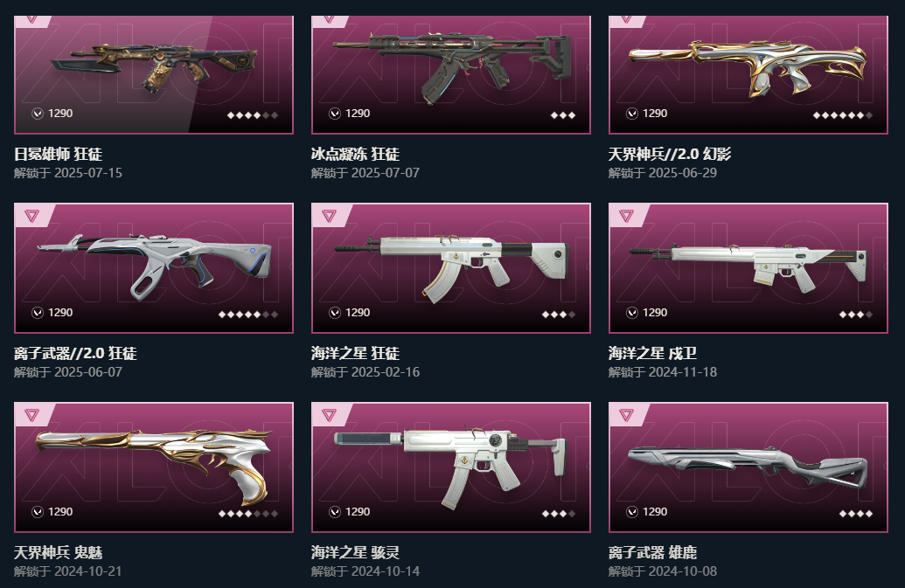Click the VP currency icon on 离子武器 雄鹿 card
Screen dimensions: 905x588
tap(632, 512)
